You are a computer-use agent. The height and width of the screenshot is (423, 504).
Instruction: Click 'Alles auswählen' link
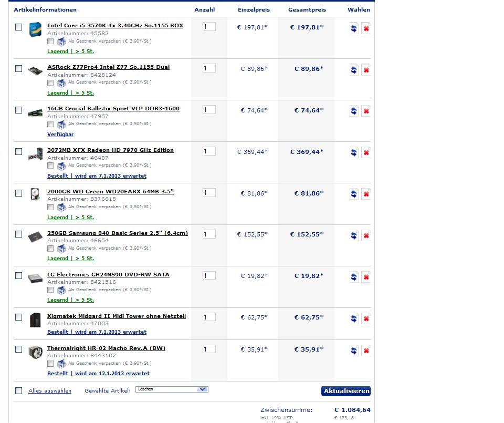pos(50,390)
